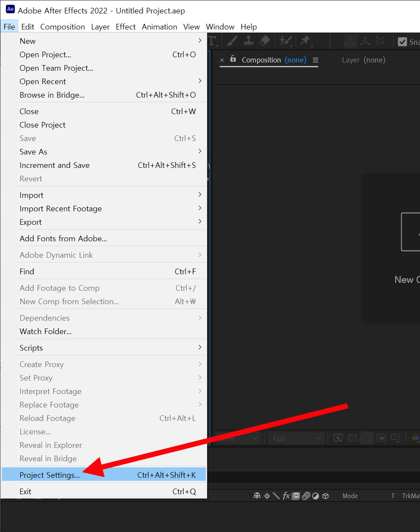Viewport: 420px width, 532px height.
Task: Open the Window menu
Action: [x=220, y=27]
